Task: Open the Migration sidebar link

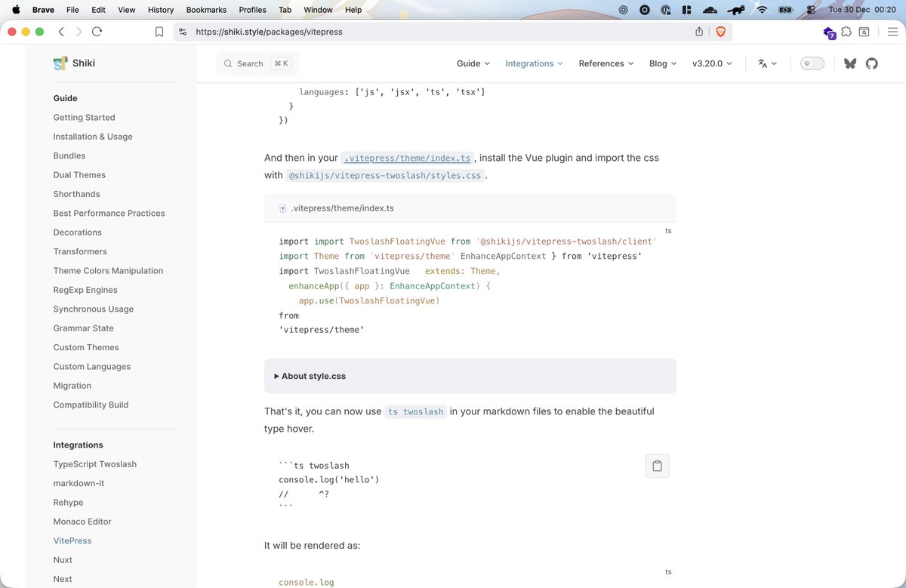Action: [72, 386]
